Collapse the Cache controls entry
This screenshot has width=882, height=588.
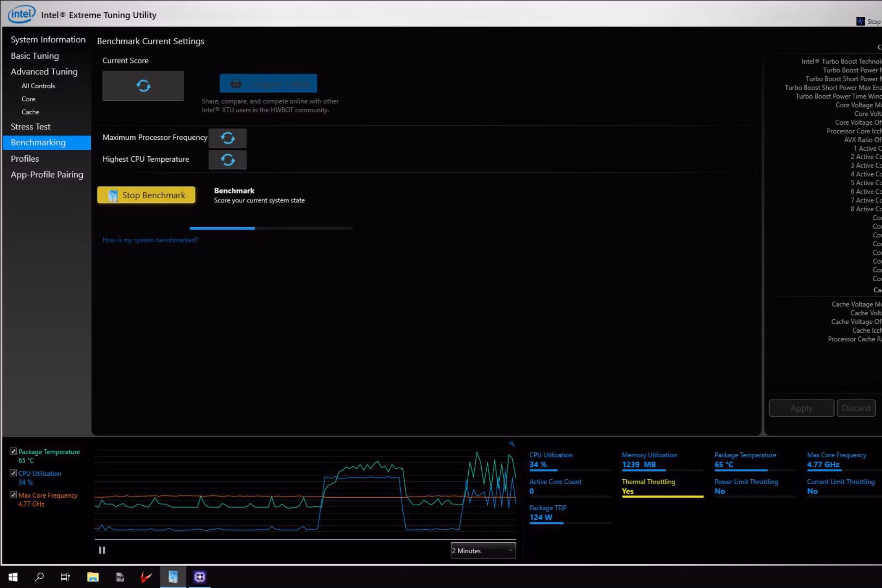30,112
